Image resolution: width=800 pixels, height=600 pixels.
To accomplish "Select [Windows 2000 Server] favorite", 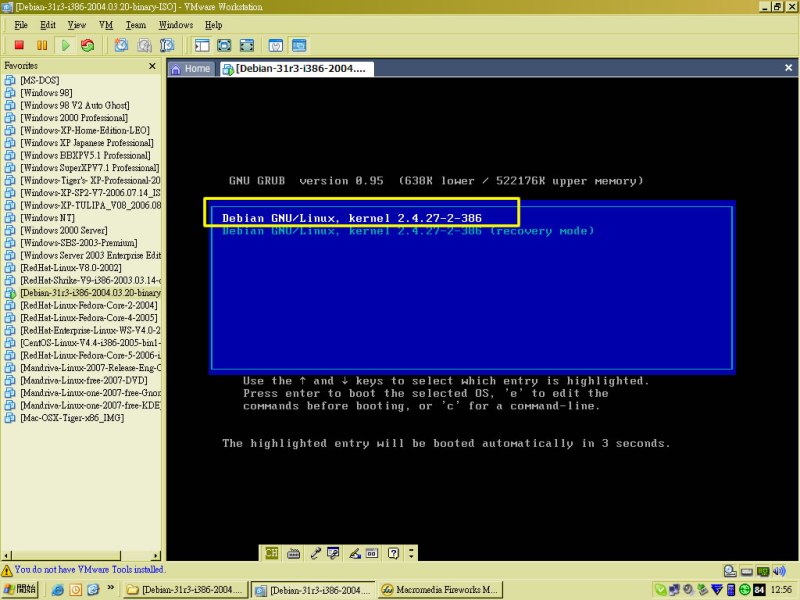I will point(64,231).
